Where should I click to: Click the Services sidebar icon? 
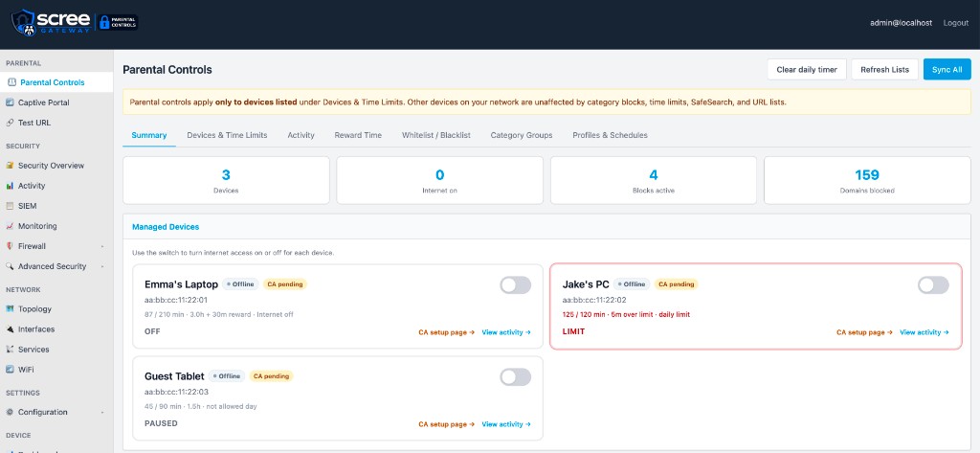click(x=10, y=350)
